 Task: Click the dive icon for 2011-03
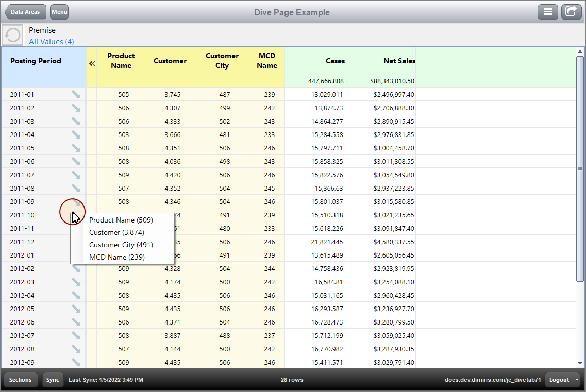(x=76, y=122)
